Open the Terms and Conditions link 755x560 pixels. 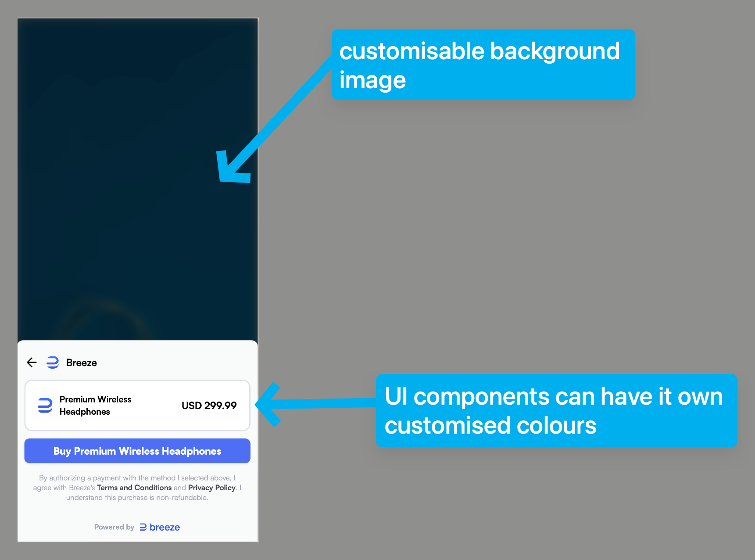[x=134, y=488]
